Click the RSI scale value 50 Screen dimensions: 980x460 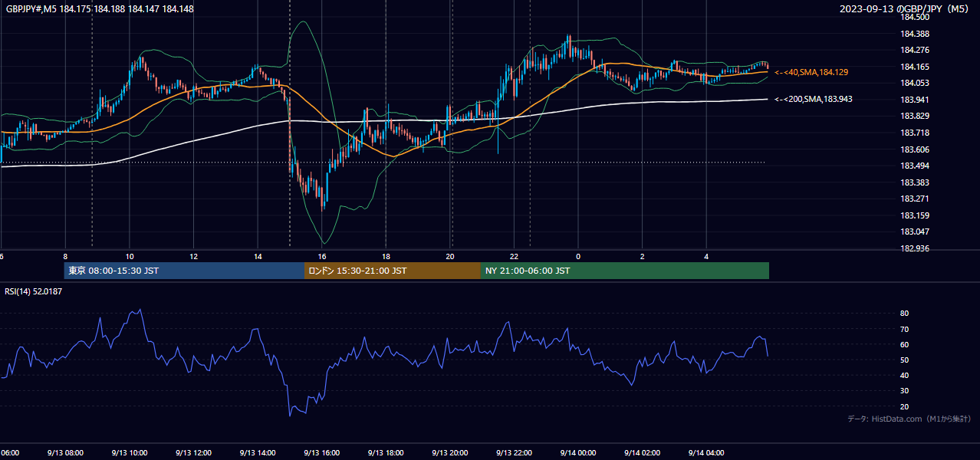[905, 360]
